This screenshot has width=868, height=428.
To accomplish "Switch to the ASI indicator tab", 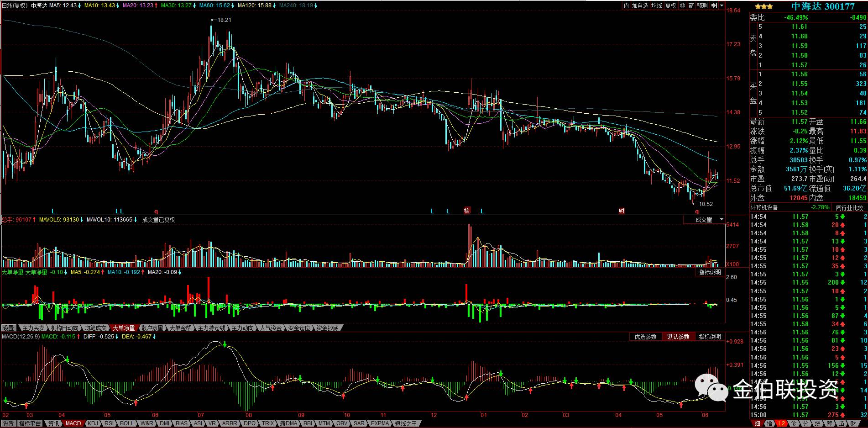I will click(x=198, y=423).
